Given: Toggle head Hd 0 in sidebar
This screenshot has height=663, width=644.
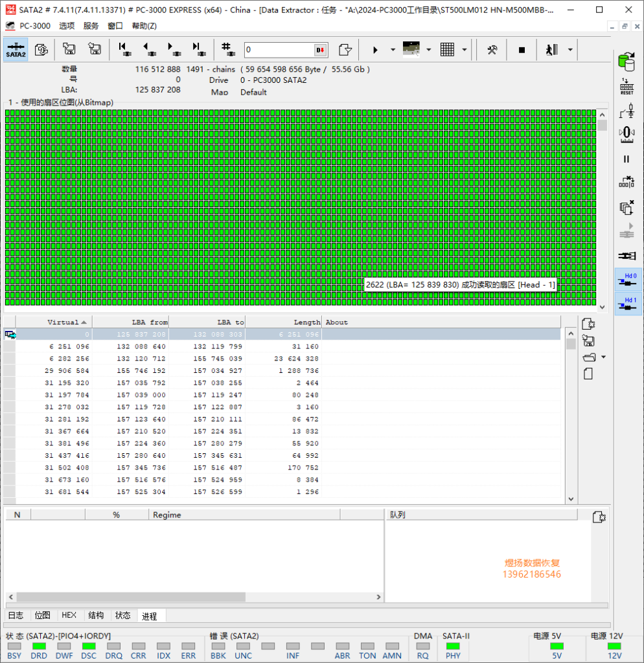Looking at the screenshot, I should (x=628, y=279).
